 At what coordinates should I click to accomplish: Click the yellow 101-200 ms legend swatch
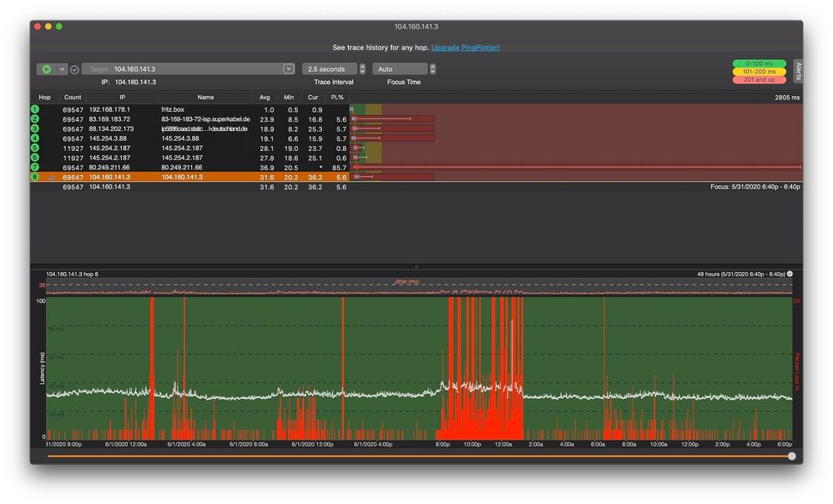click(x=759, y=72)
